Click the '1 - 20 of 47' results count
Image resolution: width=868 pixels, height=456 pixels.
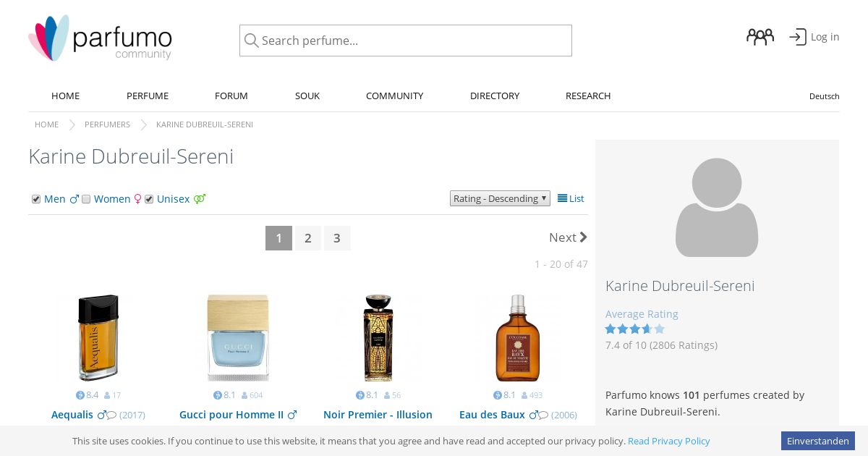click(561, 264)
